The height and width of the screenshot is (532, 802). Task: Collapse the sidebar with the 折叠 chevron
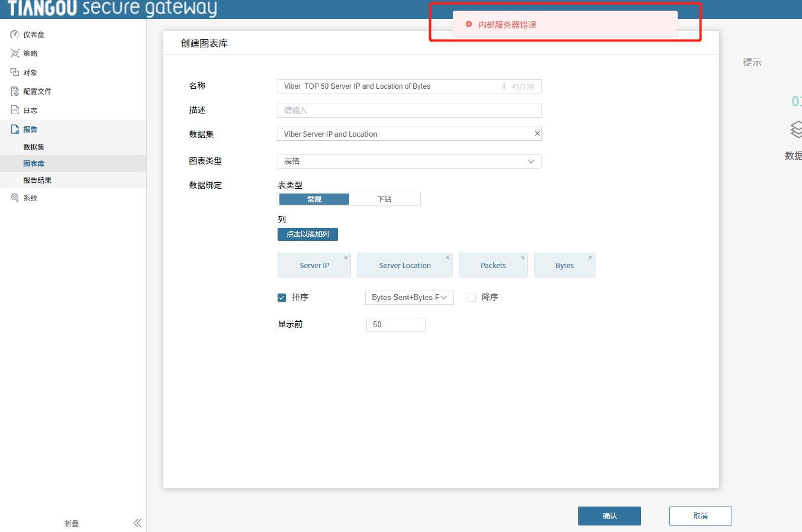(137, 523)
